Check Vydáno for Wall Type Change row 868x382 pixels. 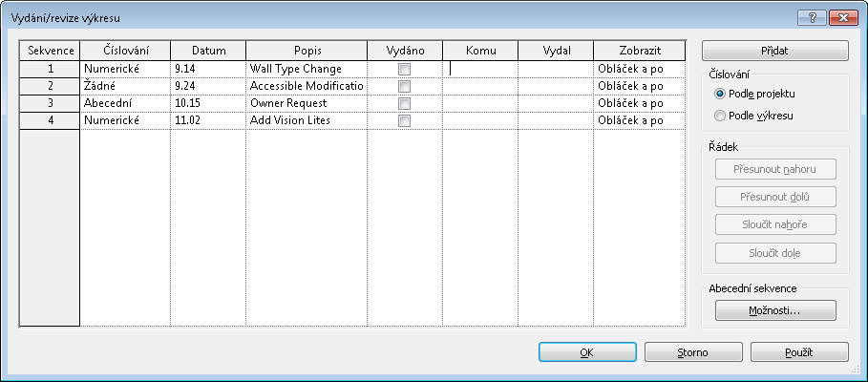405,69
